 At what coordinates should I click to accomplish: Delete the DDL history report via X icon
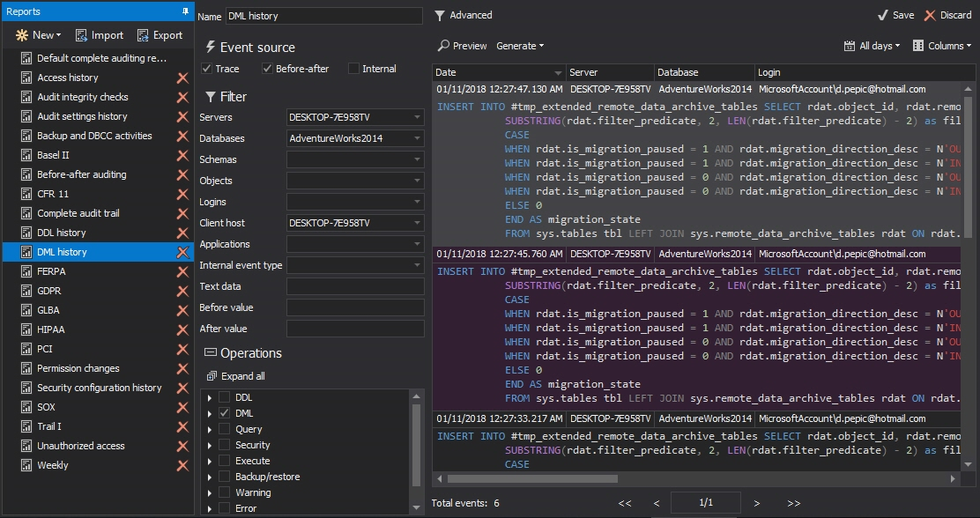[182, 233]
